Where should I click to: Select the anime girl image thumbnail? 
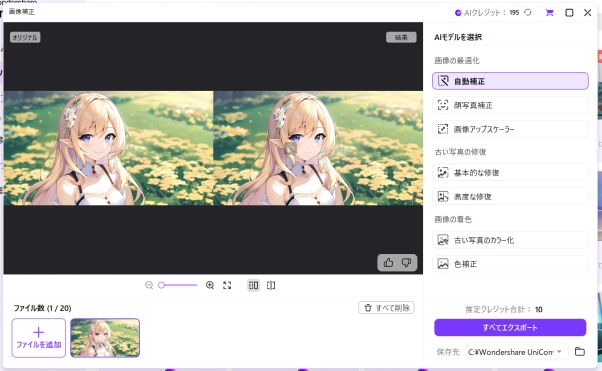pos(105,338)
